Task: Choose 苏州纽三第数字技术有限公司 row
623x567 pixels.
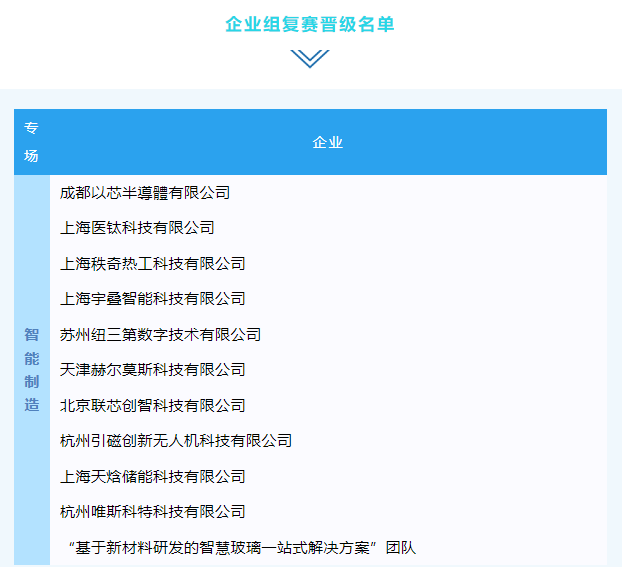Action: tap(161, 335)
